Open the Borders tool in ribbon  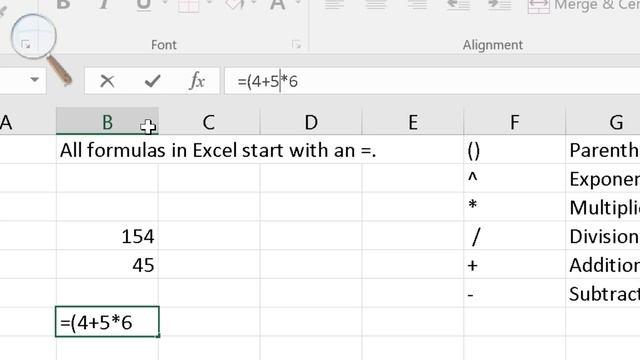(189, 5)
